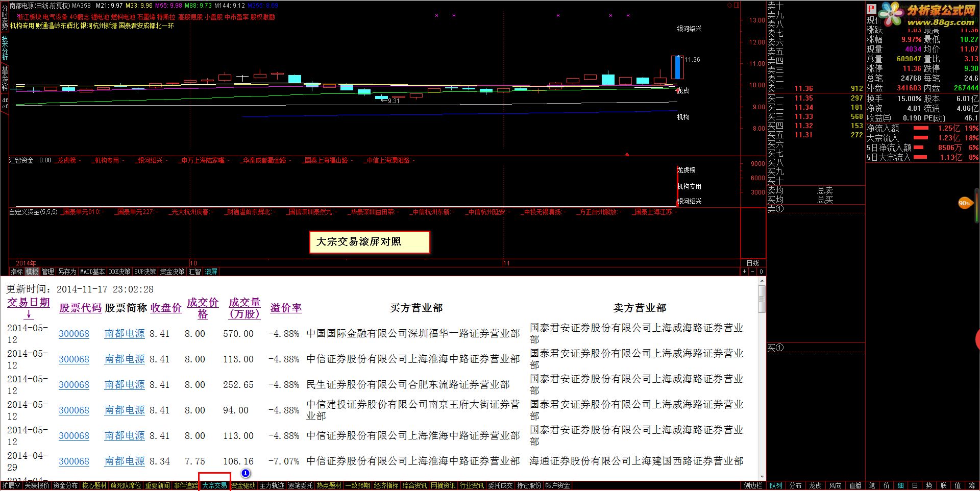
Task: Select the 资金决策 template
Action: pyautogui.click(x=172, y=272)
